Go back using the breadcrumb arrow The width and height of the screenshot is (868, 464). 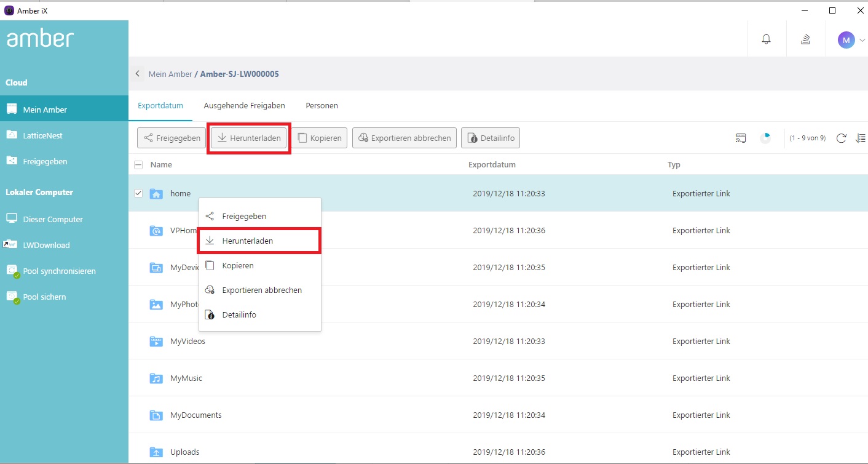(138, 74)
